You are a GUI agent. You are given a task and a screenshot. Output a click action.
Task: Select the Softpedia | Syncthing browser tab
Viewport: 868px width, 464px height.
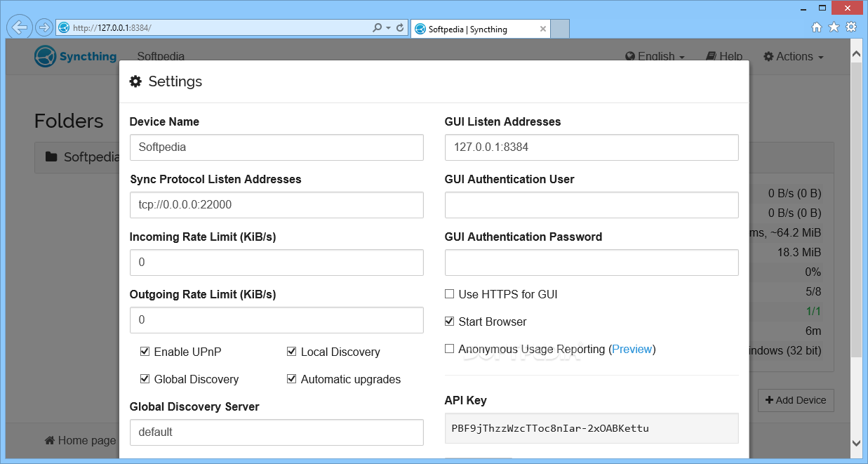click(x=480, y=29)
